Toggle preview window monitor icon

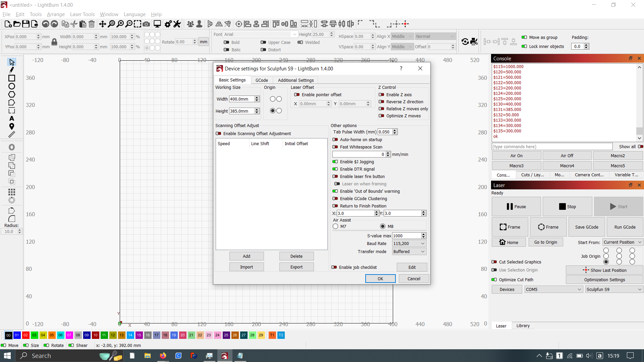[x=157, y=24]
